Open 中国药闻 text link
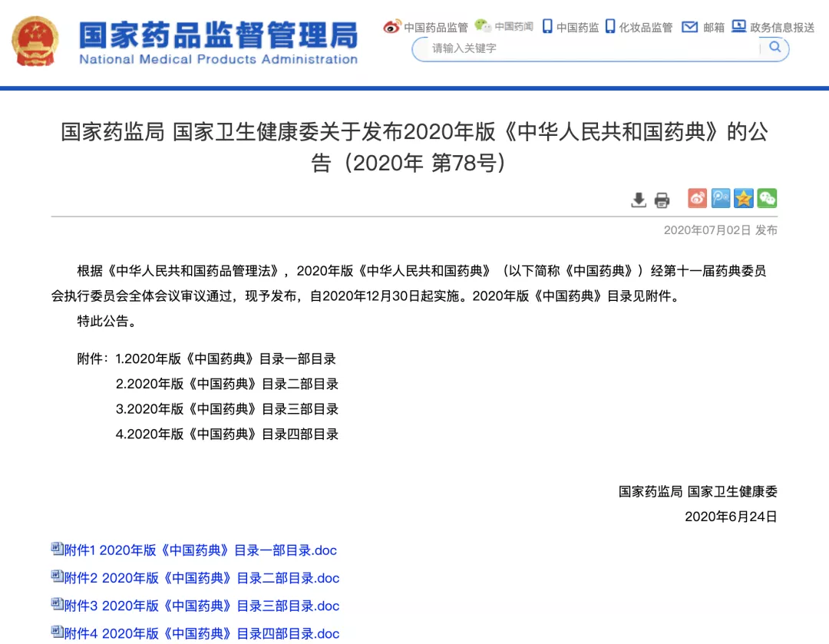 [x=514, y=26]
